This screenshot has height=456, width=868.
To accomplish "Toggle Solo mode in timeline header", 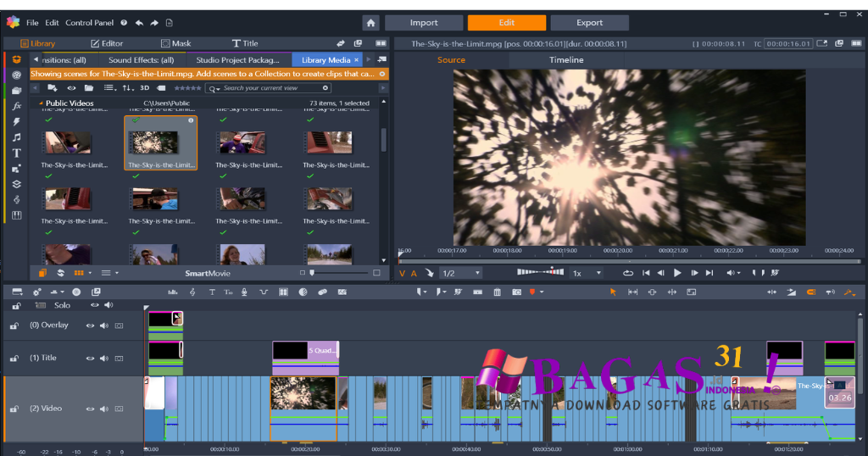I will (62, 305).
